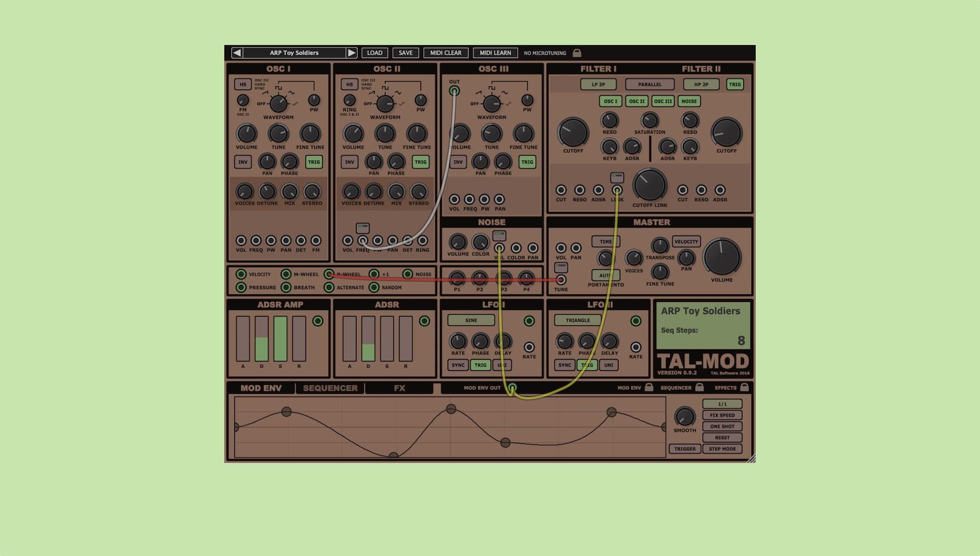Click the PRESSURE modulation source jack
This screenshot has height=556, width=980.
(241, 287)
